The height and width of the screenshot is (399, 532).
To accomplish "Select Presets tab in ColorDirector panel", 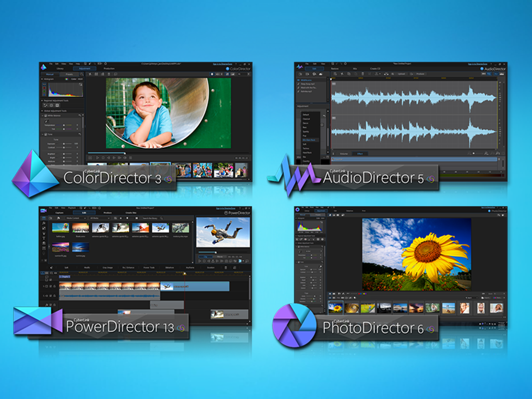I will click(69, 74).
